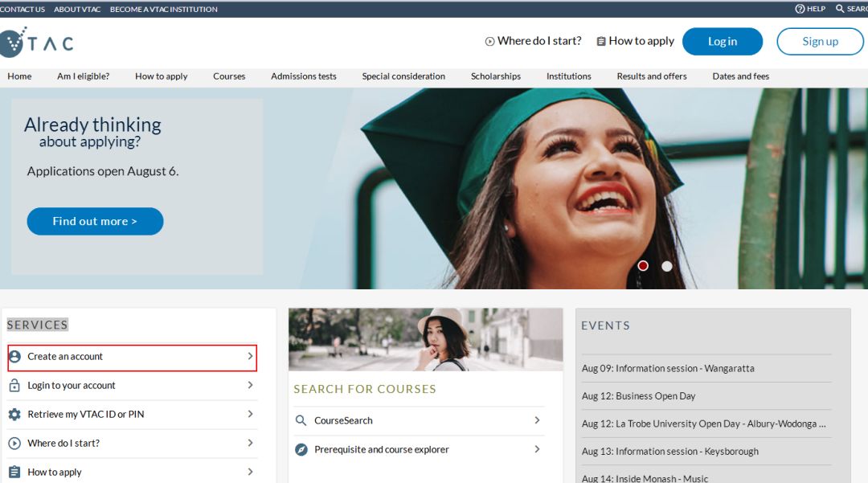
Task: Open search via the magnifier icon
Action: click(840, 9)
